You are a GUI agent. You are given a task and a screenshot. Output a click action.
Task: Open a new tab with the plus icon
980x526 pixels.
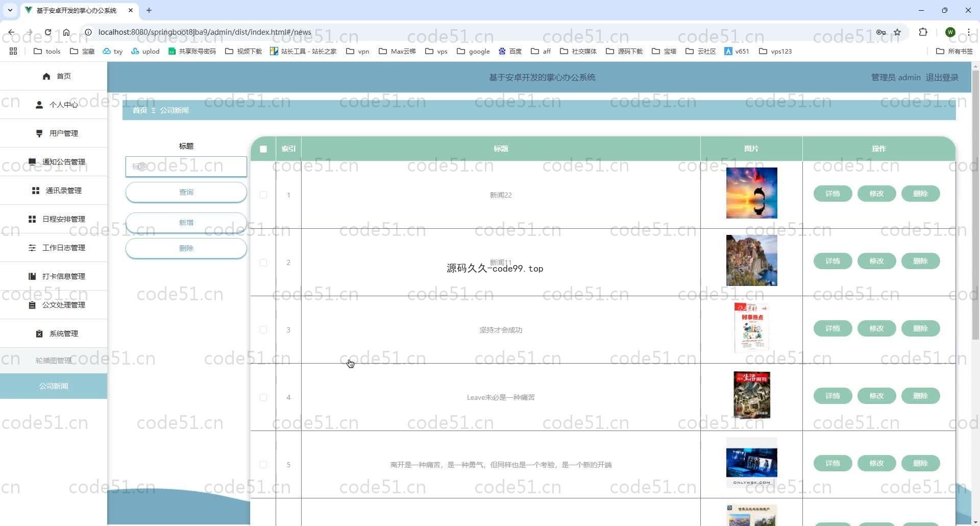click(149, 10)
